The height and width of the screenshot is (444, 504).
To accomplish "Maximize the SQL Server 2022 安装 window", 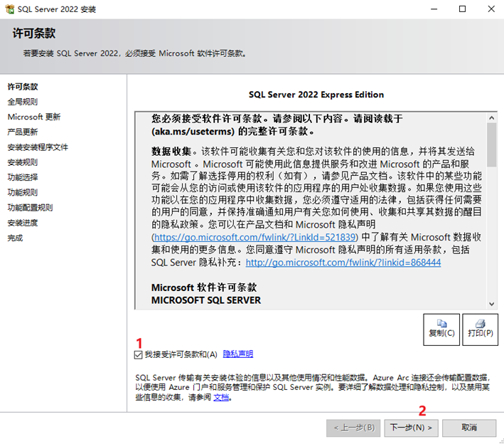I will tap(462, 9).
